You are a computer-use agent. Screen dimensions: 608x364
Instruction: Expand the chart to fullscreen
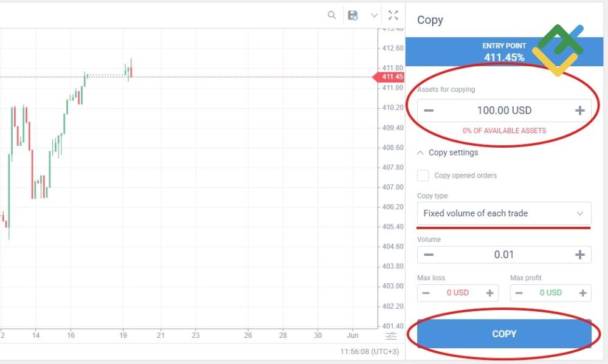(393, 15)
